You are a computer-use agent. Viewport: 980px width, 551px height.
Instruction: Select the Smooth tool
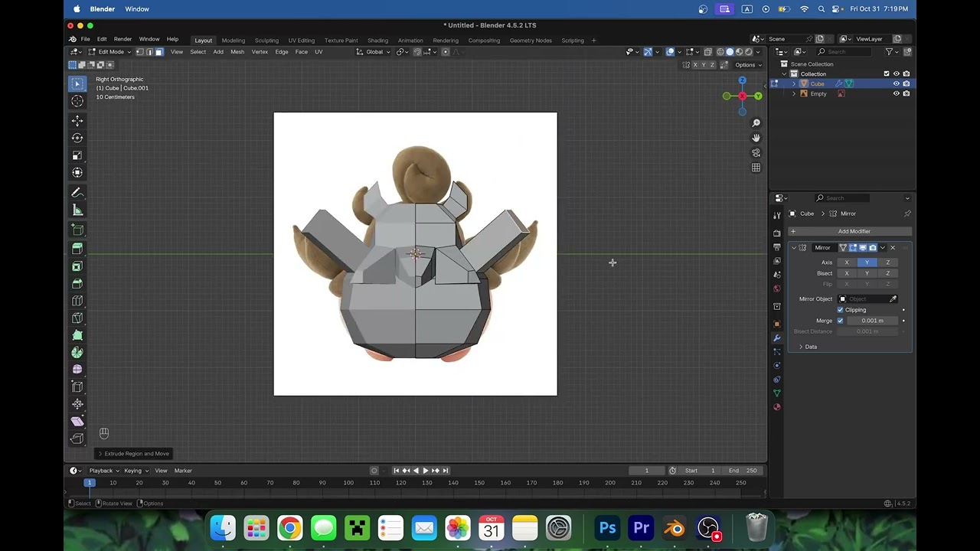pos(77,370)
